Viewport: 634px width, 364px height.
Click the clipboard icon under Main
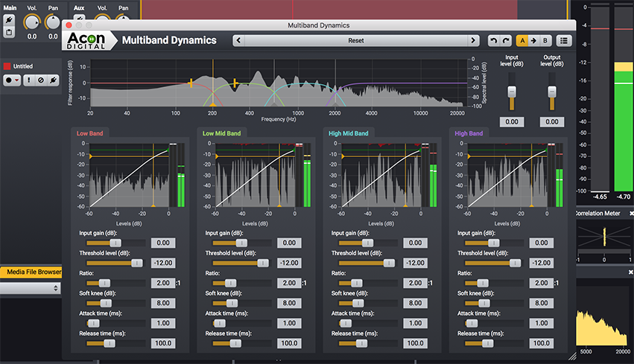pyautogui.click(x=9, y=32)
